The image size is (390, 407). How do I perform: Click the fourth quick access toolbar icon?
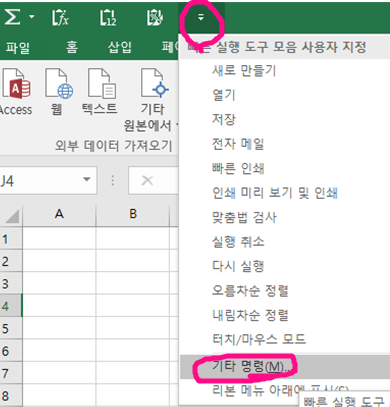tap(155, 17)
